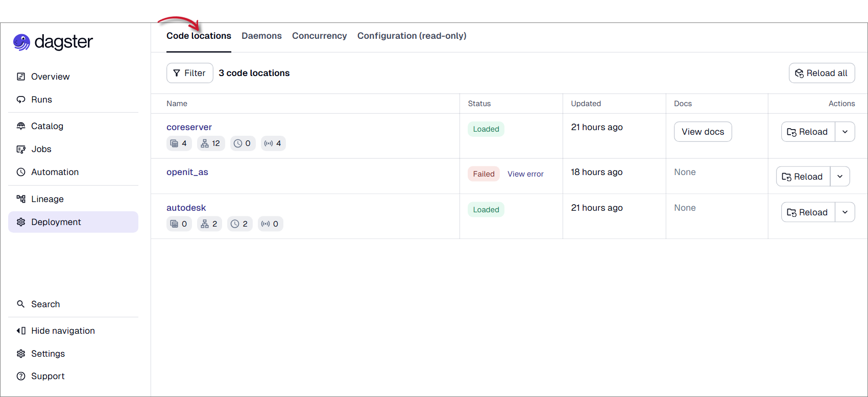
Task: Click '21 hours ago' in the coreserver row
Action: [597, 127]
